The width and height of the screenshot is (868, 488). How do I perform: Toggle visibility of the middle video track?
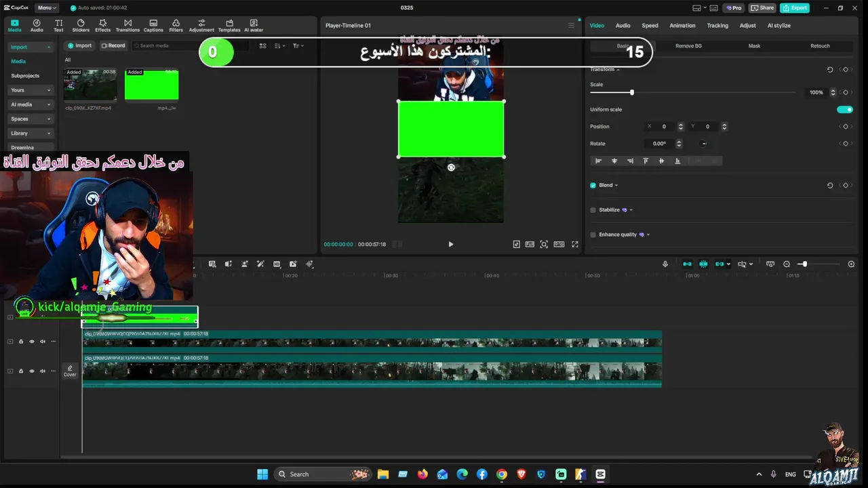tap(31, 342)
